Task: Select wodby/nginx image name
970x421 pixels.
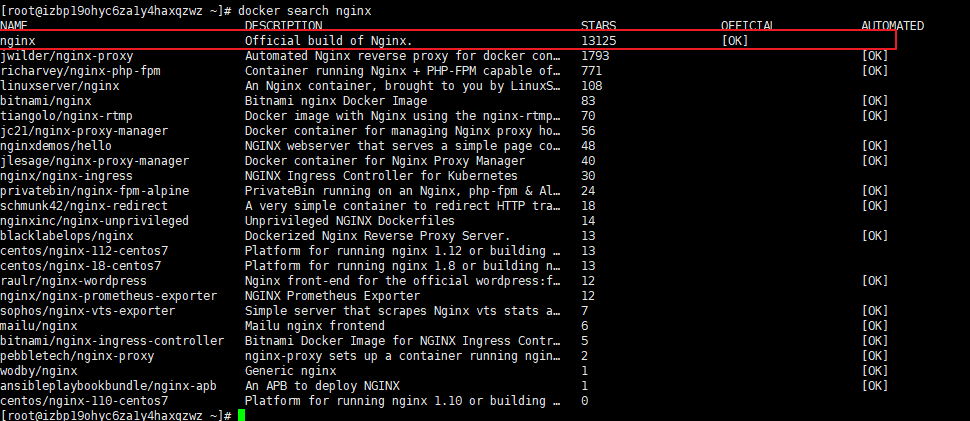Action: click(39, 371)
